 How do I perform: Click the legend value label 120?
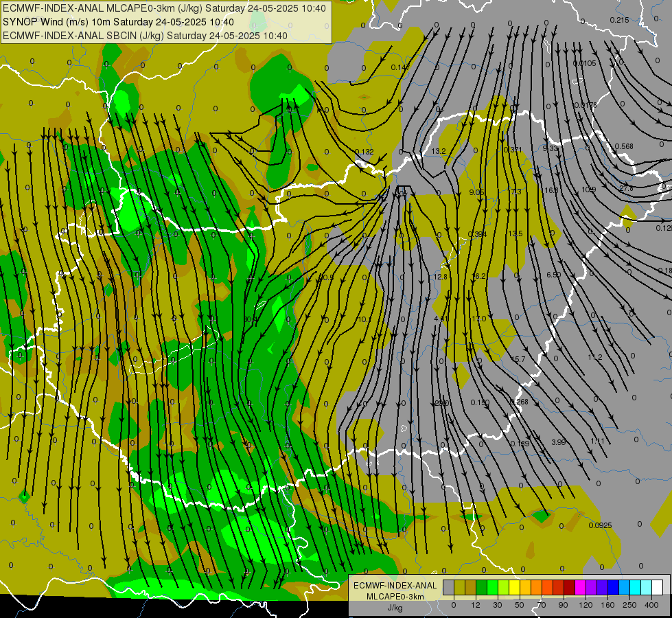(586, 605)
